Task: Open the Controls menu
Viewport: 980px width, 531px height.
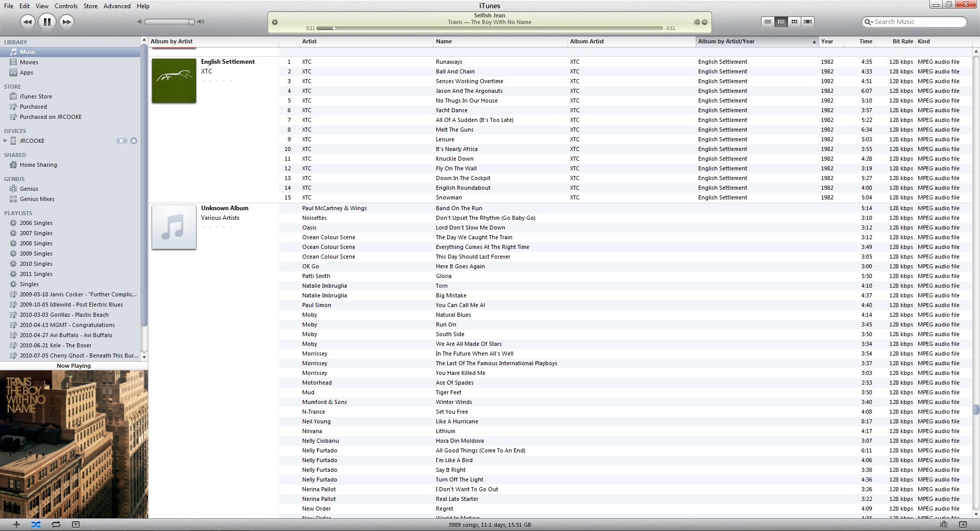Action: [66, 6]
